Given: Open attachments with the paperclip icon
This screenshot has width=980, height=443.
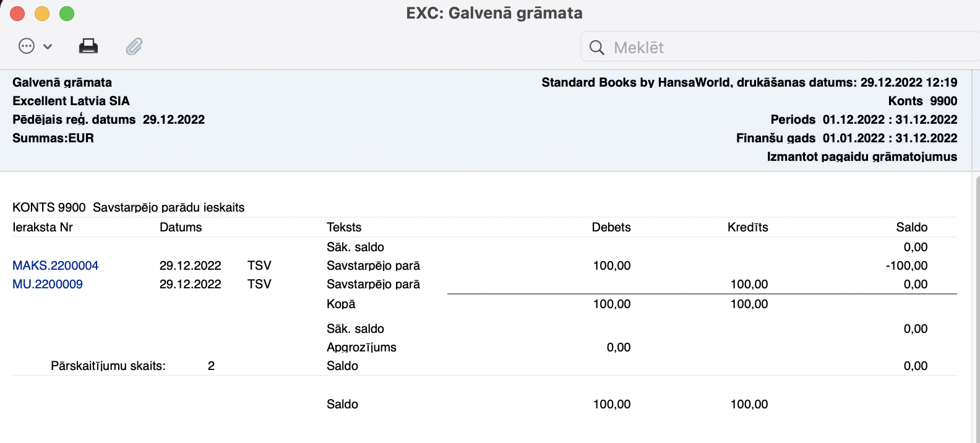Looking at the screenshot, I should pos(134,46).
